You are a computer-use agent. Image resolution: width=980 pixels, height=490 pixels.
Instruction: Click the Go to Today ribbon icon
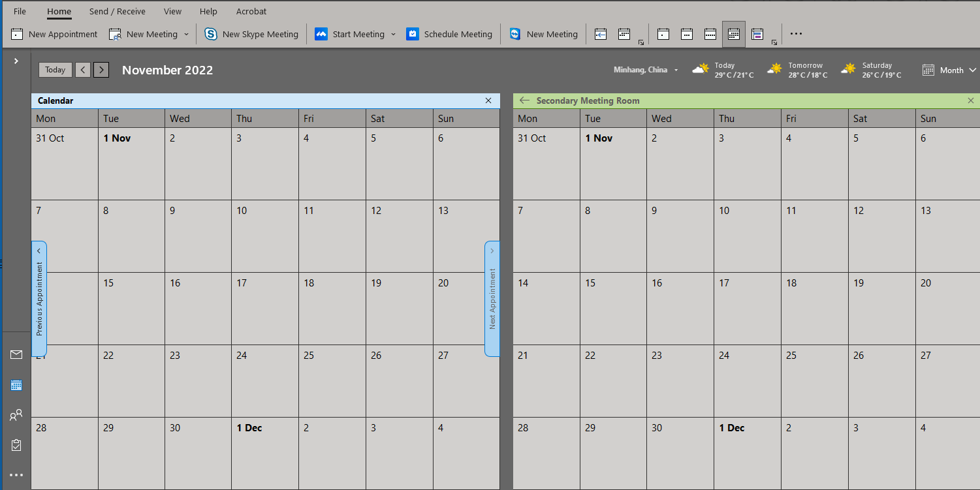601,34
